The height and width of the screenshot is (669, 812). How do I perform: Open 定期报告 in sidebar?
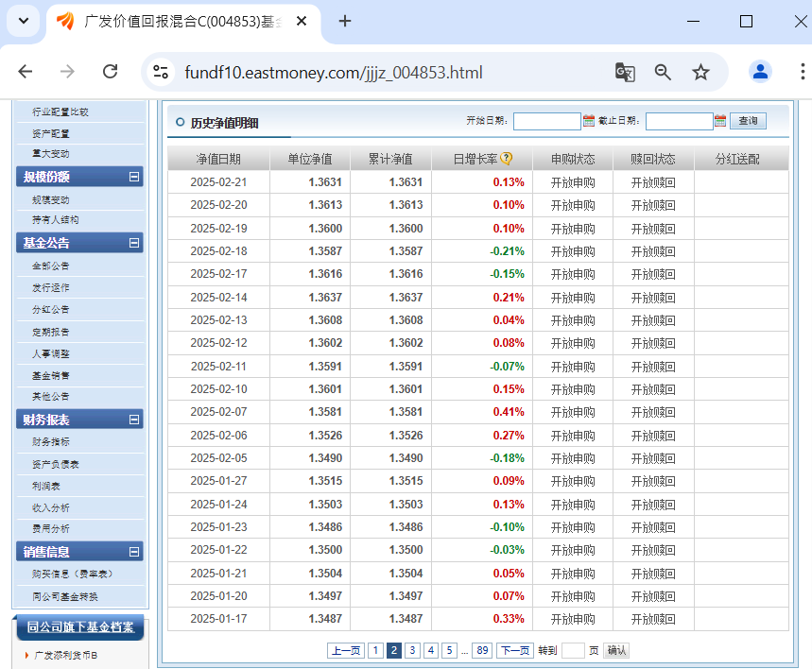tap(51, 332)
